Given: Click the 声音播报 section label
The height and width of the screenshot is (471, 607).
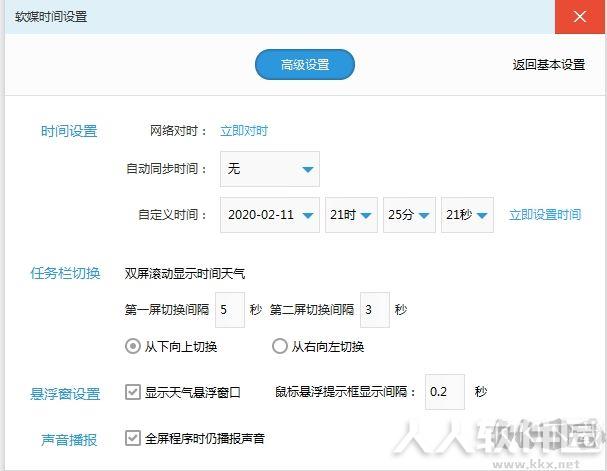Looking at the screenshot, I should click(x=69, y=440).
